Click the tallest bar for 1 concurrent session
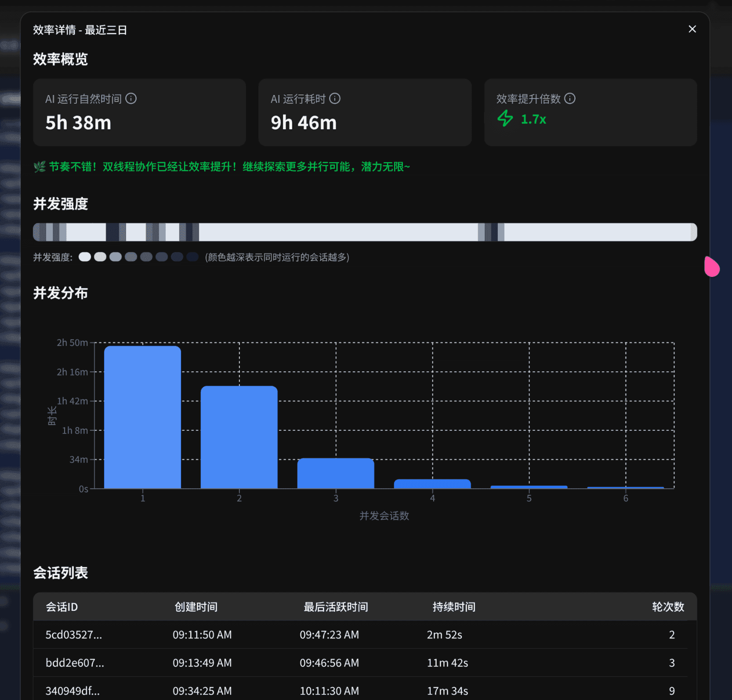732x700 pixels. tap(142, 417)
